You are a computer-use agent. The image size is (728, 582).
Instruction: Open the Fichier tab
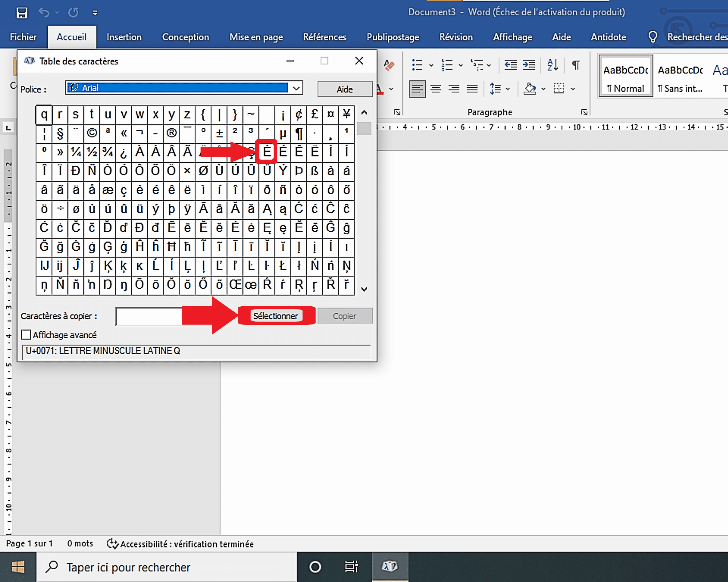pos(23,37)
